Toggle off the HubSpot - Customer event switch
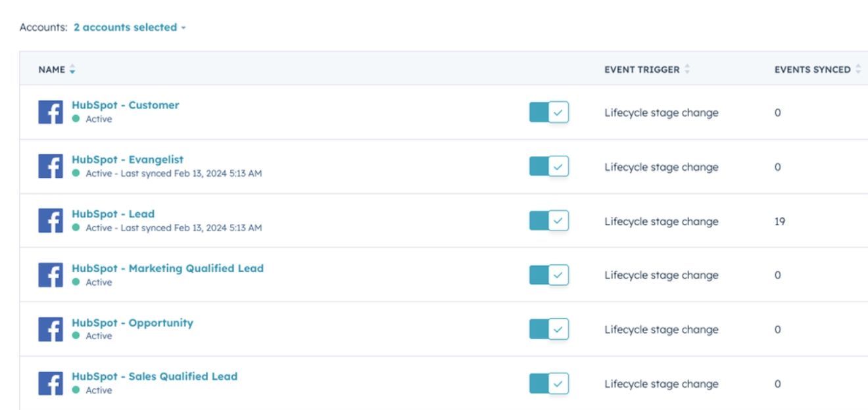This screenshot has height=410, width=868. click(549, 112)
